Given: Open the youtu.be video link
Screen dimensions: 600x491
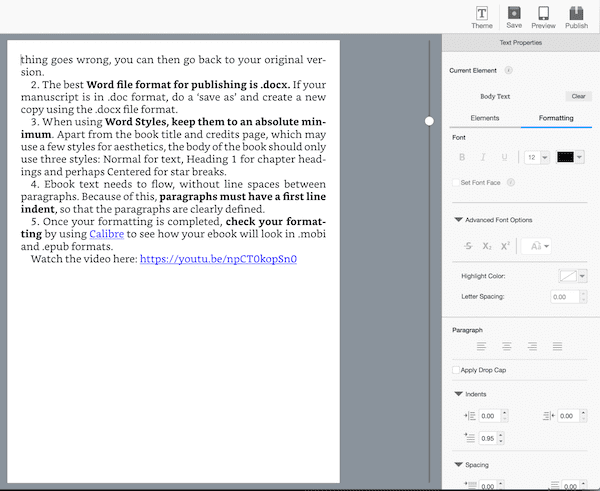Looking at the screenshot, I should click(218, 259).
